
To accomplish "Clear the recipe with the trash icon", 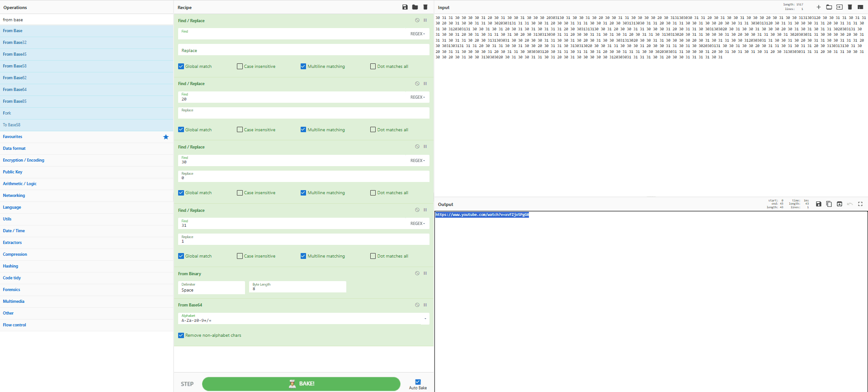I will coord(425,7).
